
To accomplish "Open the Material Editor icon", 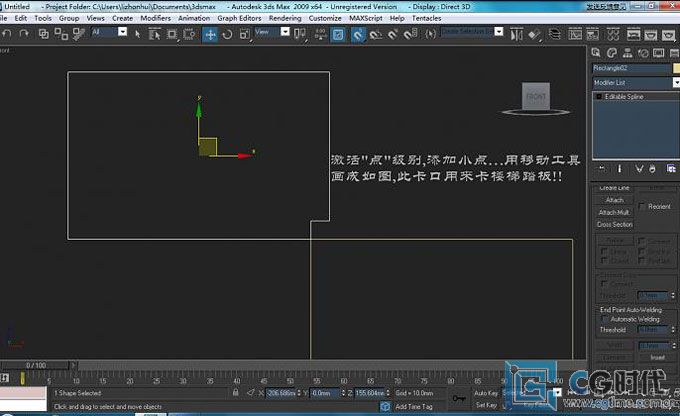I will pyautogui.click(x=613, y=34).
